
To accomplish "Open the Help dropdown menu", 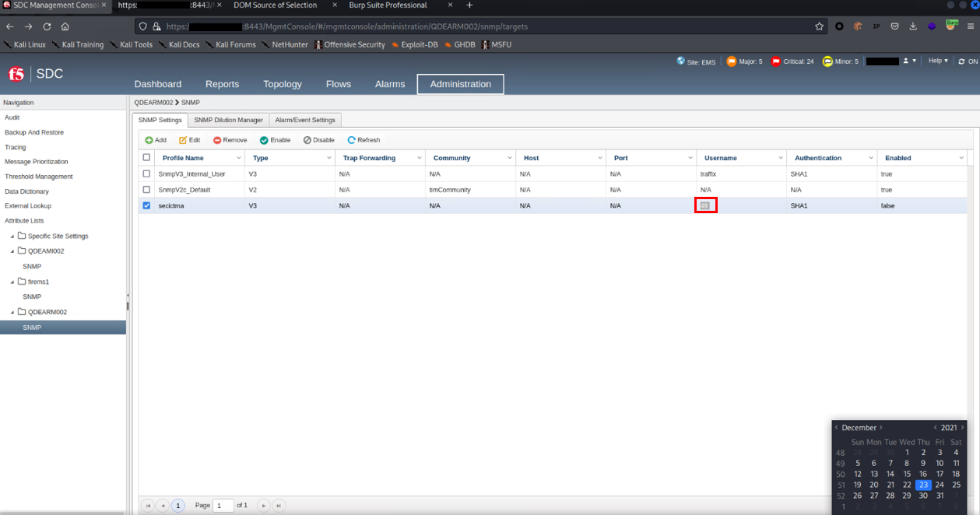I will click(938, 61).
